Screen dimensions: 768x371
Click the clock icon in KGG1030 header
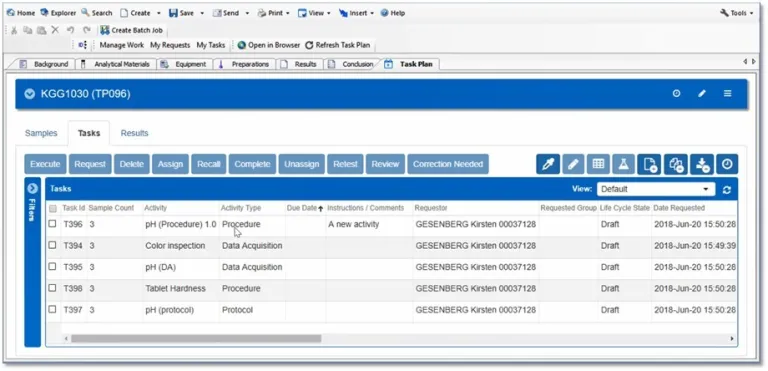(676, 94)
